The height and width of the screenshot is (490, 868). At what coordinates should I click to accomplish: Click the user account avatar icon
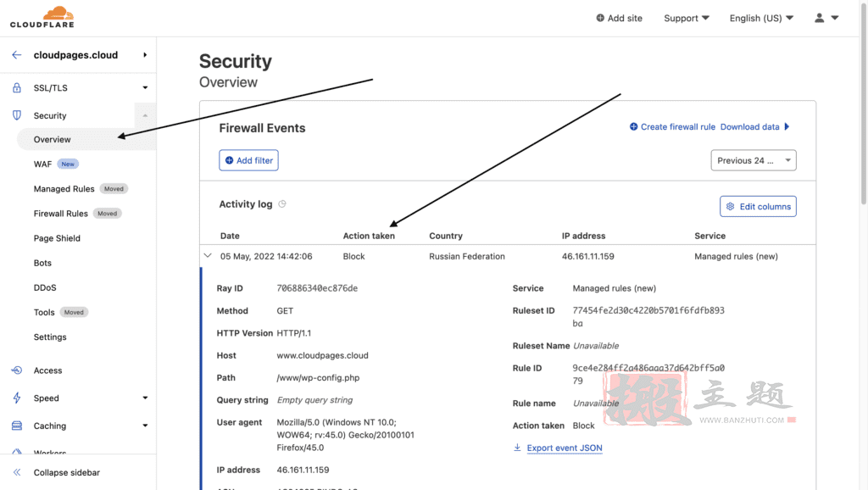point(820,18)
